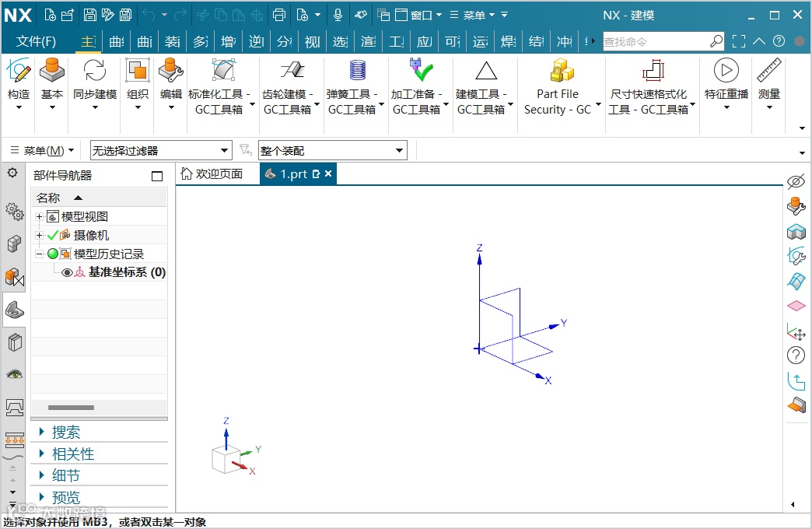Switch to the 视图 ribbon tab
This screenshot has height=529, width=812.
[x=312, y=41]
